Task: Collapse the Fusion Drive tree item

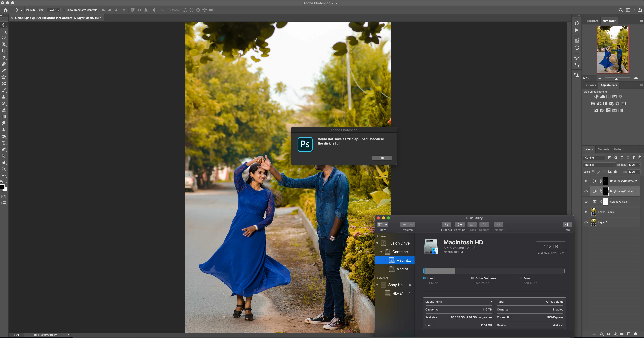Action: click(x=377, y=243)
